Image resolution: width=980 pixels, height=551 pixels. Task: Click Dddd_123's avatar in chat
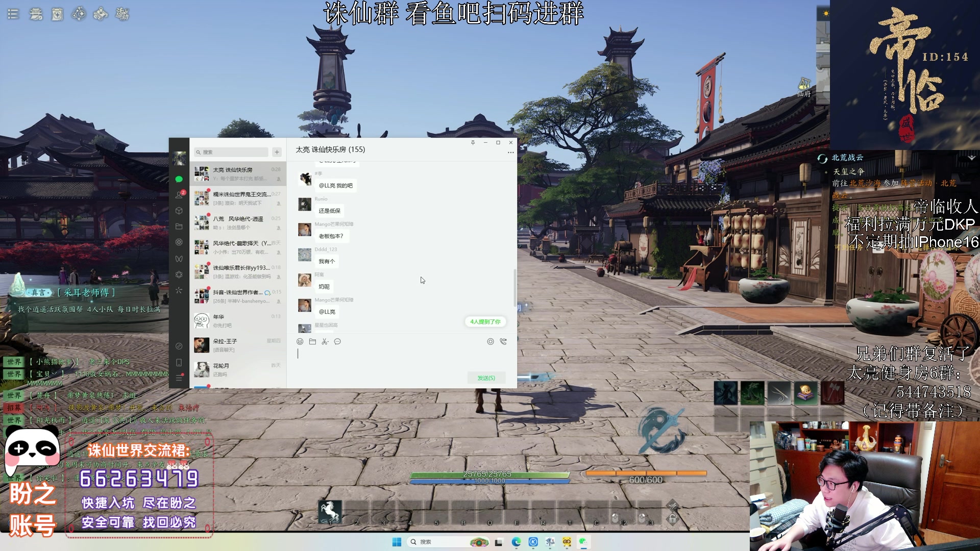[x=305, y=255]
